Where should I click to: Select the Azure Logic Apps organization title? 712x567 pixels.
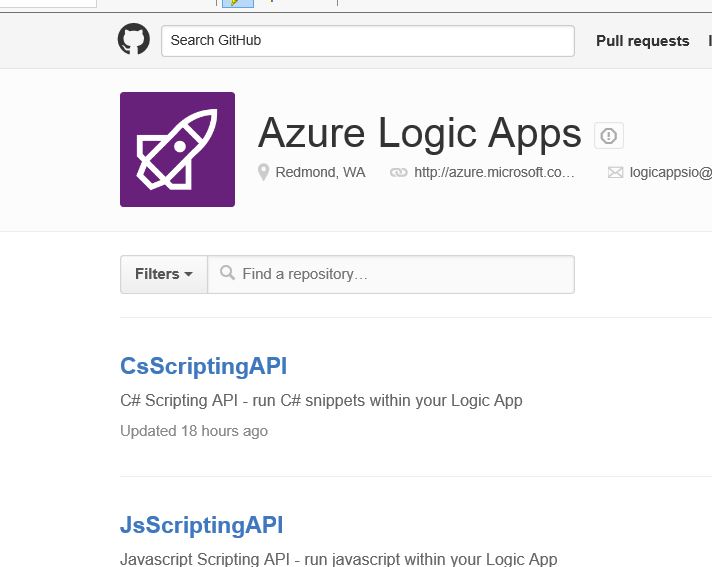point(419,133)
